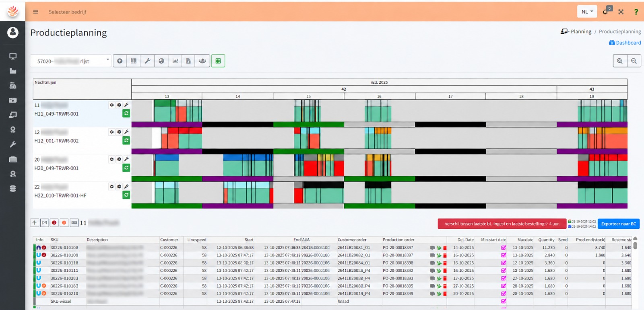644x310 pixels.
Task: Open the database stack icon in sidebar
Action: [x=13, y=189]
